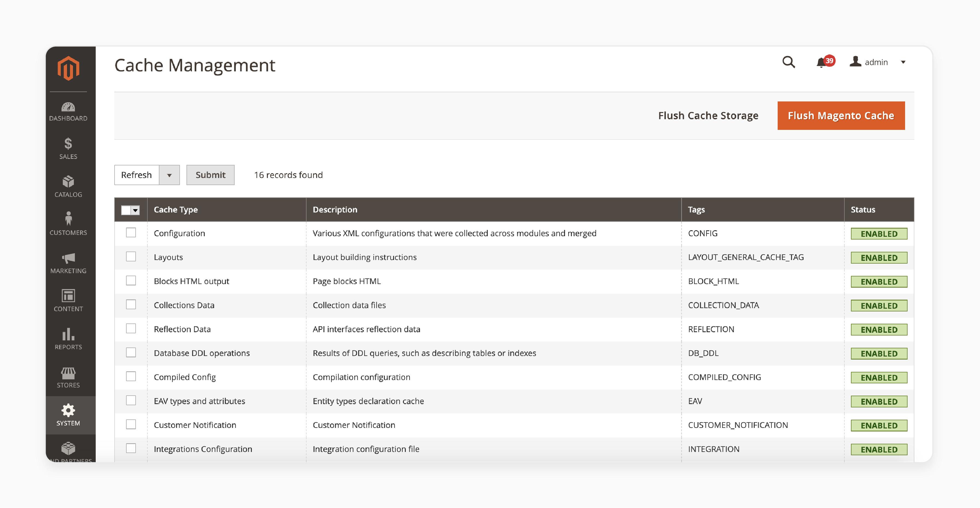Open the Stores sidebar section
Viewport: 980px width, 508px height.
(68, 377)
